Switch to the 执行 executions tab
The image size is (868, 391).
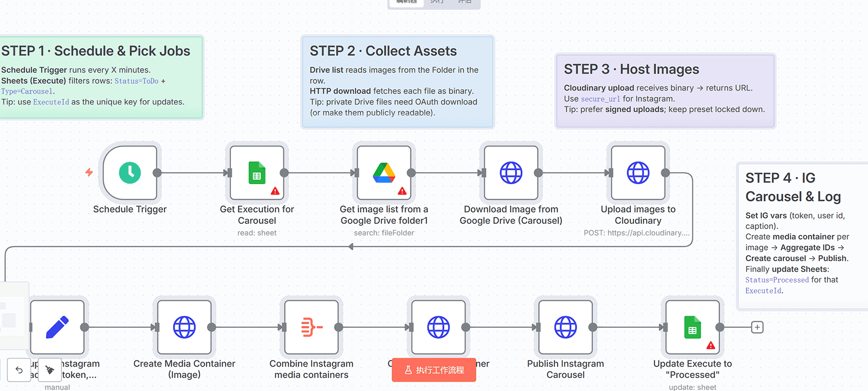(437, 2)
